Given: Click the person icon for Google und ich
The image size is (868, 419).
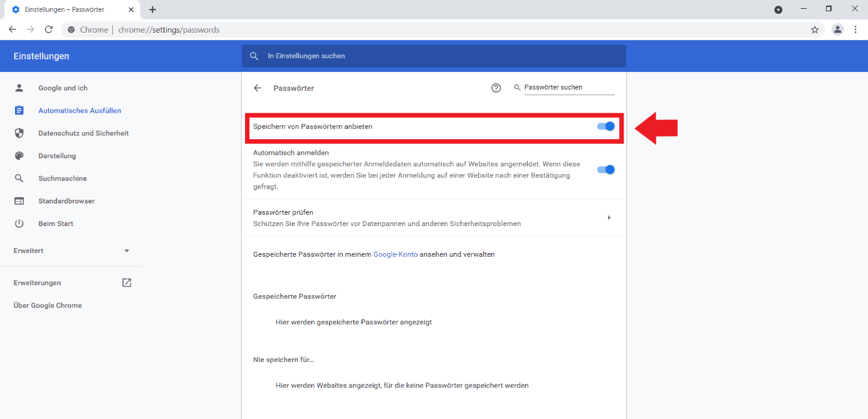Looking at the screenshot, I should 19,88.
